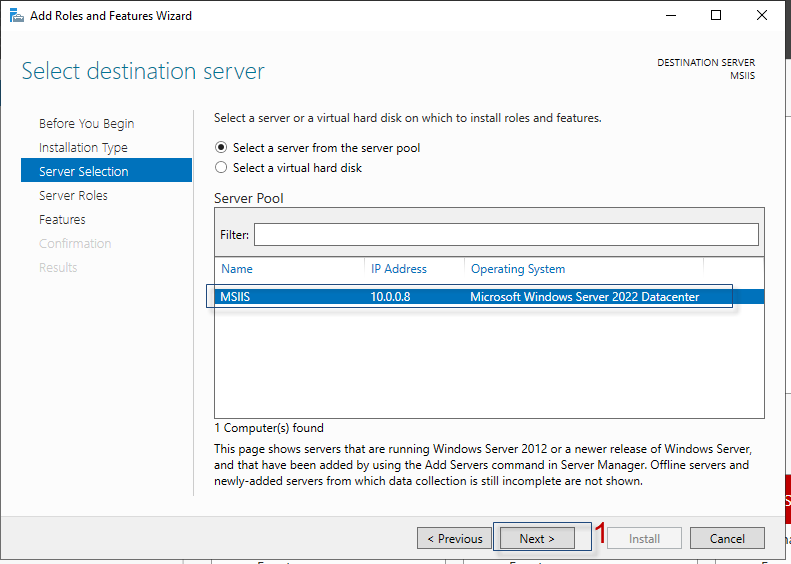Click the 1 Computer(s) found text
Viewport: 791px width, 564px height.
[269, 428]
